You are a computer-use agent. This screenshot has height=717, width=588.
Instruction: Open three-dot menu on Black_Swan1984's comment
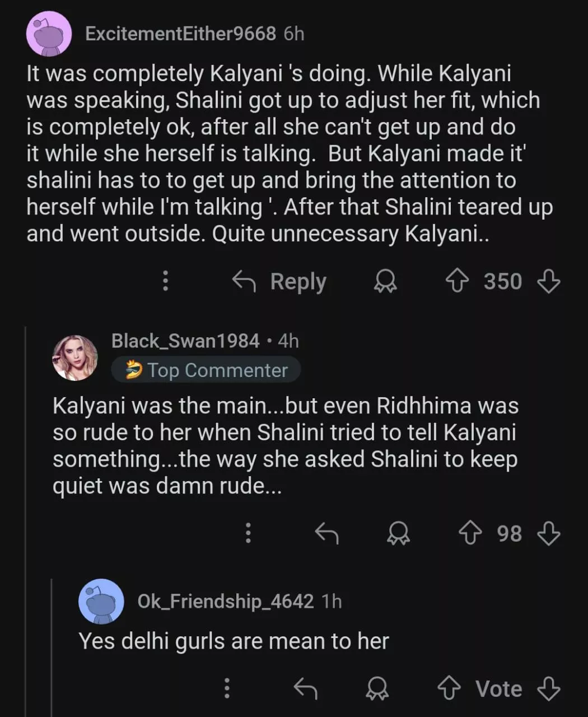[248, 533]
